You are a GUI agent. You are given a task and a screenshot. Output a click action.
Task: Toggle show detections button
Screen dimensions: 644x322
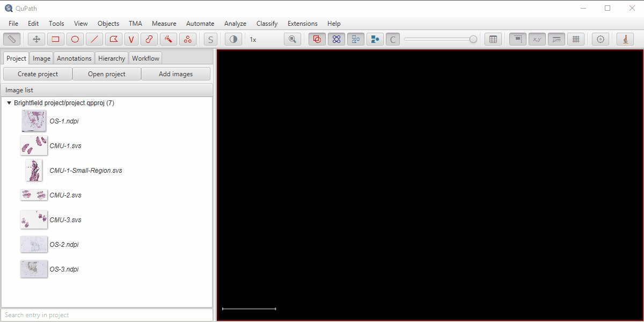click(356, 39)
